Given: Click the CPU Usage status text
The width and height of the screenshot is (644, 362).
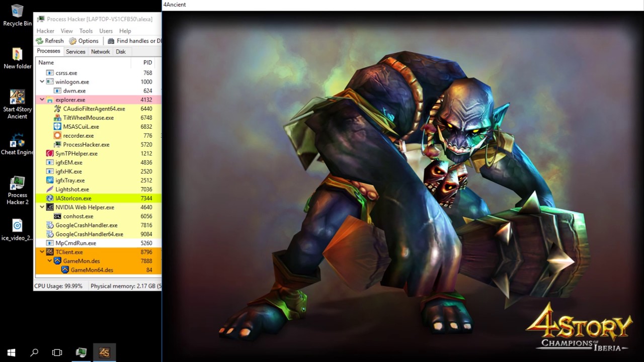Looking at the screenshot, I should (x=58, y=286).
